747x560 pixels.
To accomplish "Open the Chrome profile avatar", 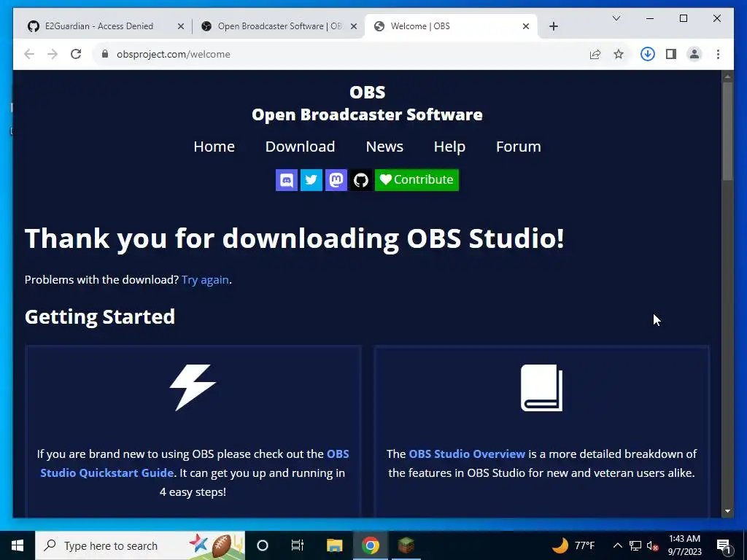I will click(694, 54).
